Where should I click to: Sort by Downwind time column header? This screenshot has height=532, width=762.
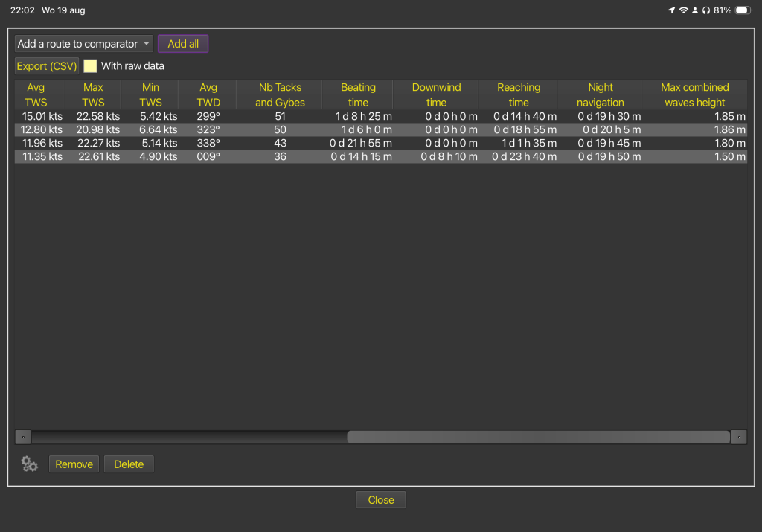click(x=436, y=94)
